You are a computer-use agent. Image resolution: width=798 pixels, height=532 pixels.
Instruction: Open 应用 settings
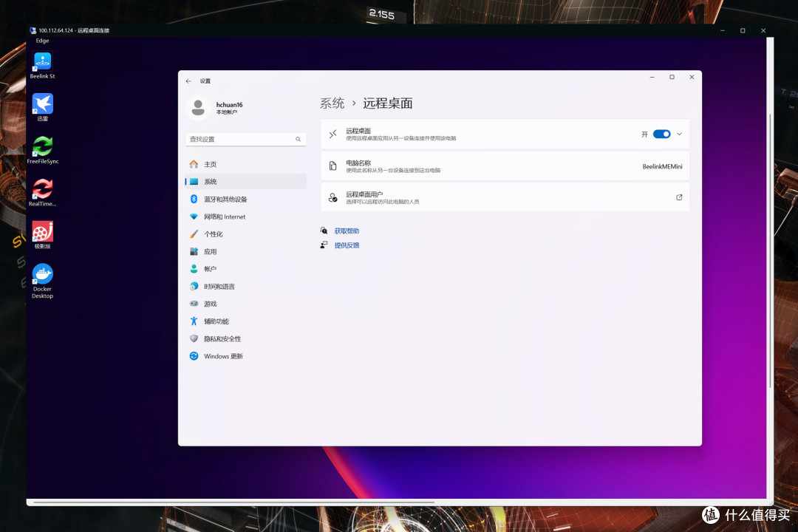[x=246, y=251]
